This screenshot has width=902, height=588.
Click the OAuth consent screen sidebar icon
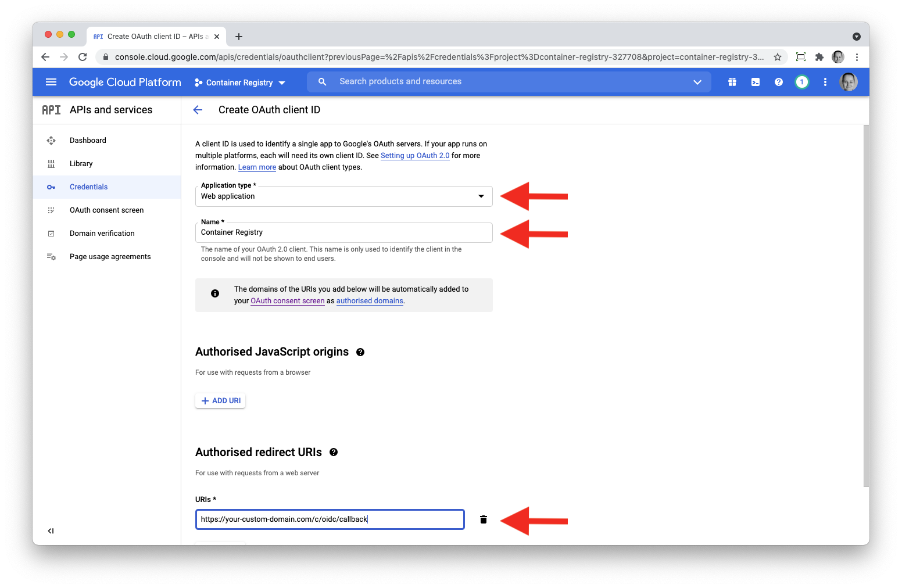coord(51,210)
